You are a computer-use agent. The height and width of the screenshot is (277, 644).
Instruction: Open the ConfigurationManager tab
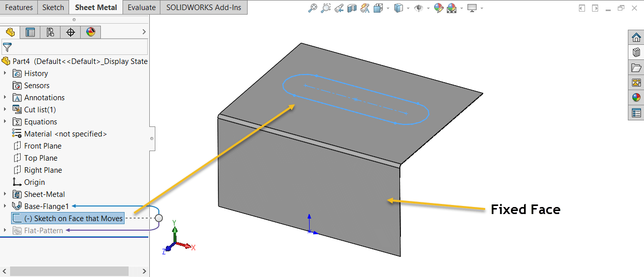pos(50,32)
